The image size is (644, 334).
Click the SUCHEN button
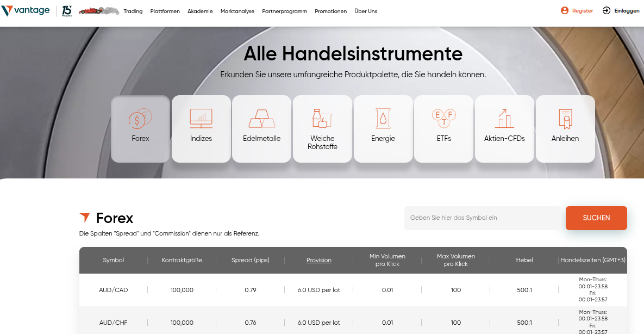coord(596,218)
